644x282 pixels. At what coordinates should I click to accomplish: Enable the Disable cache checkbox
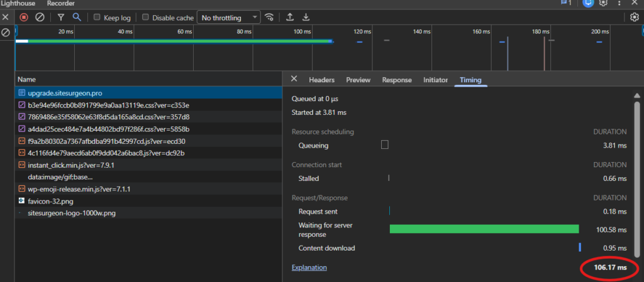click(145, 17)
